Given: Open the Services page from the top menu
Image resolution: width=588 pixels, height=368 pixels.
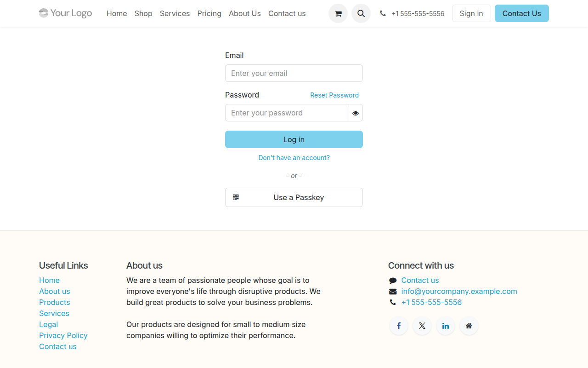Looking at the screenshot, I should [x=175, y=13].
